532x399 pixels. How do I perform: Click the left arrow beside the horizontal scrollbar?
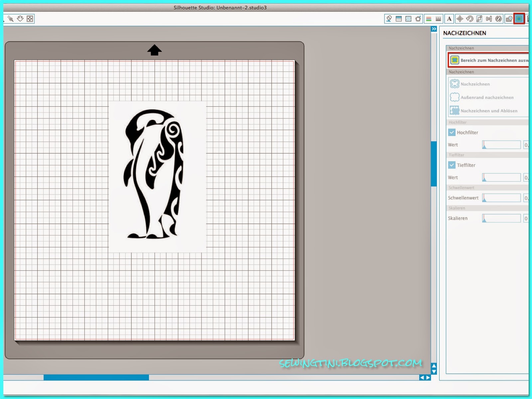(422, 377)
